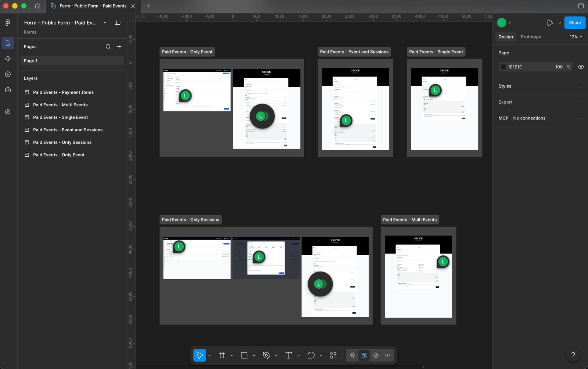Select the Paid Events - Only Event frame label on canvas
This screenshot has height=369, width=588.
[x=187, y=52]
